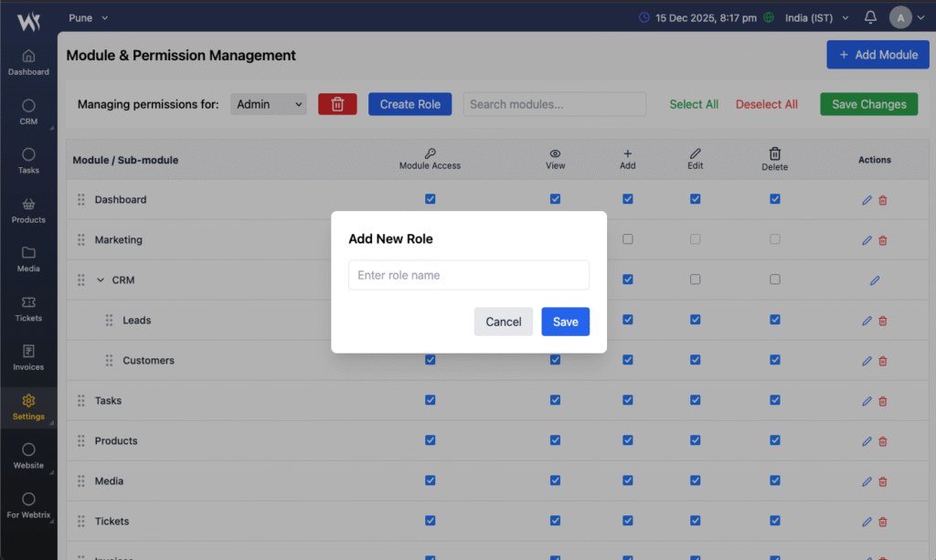Collapse the CRM module tree

(x=101, y=280)
